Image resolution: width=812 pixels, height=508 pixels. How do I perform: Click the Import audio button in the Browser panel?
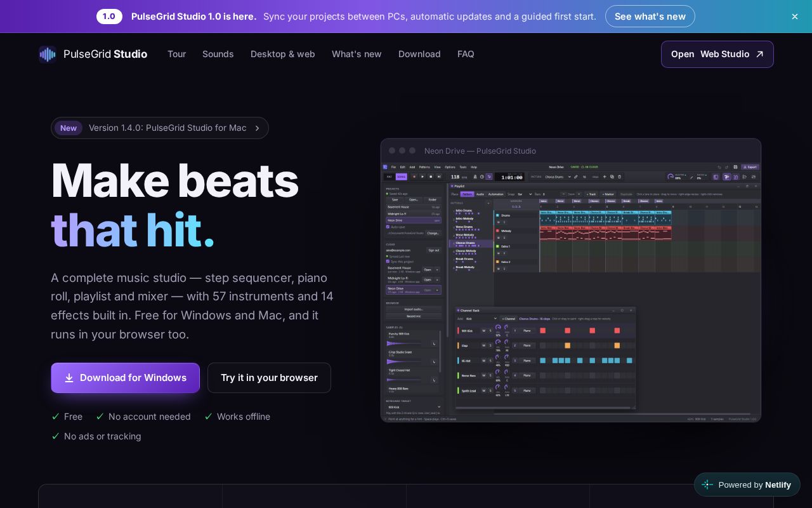point(414,309)
